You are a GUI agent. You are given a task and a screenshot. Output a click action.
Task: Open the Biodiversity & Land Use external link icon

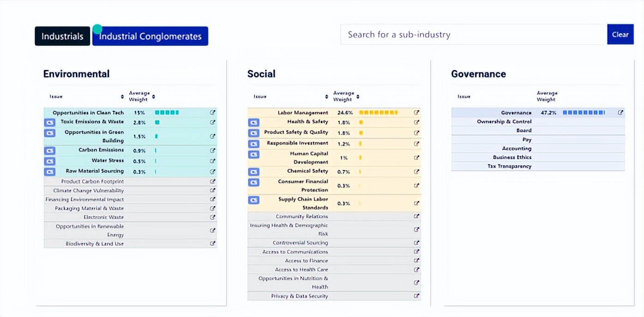[x=213, y=244]
